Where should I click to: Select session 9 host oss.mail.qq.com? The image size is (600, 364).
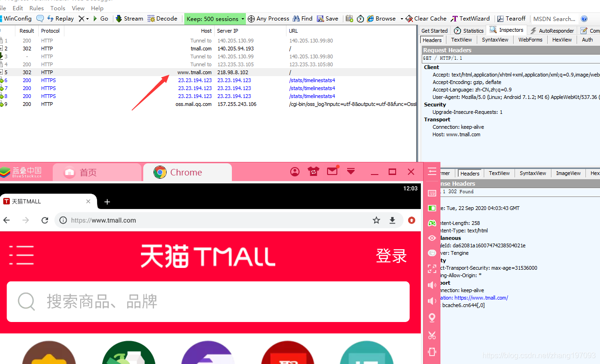pyautogui.click(x=208, y=104)
